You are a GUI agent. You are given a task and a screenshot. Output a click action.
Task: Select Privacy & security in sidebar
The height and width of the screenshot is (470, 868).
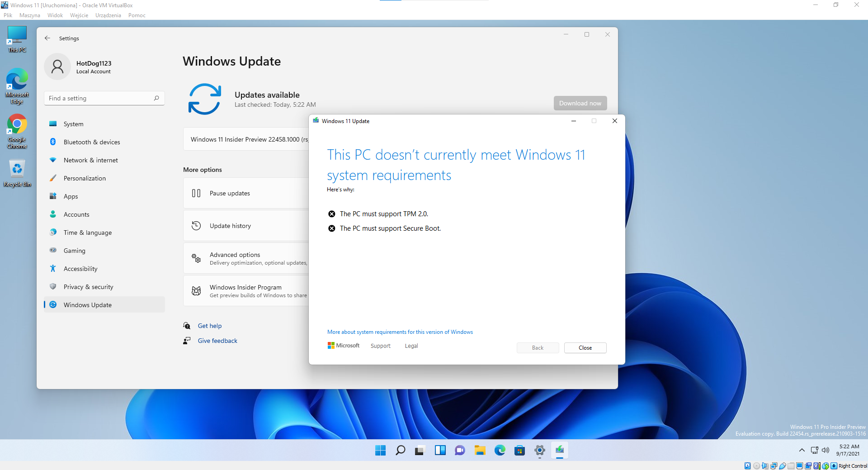(x=104, y=287)
